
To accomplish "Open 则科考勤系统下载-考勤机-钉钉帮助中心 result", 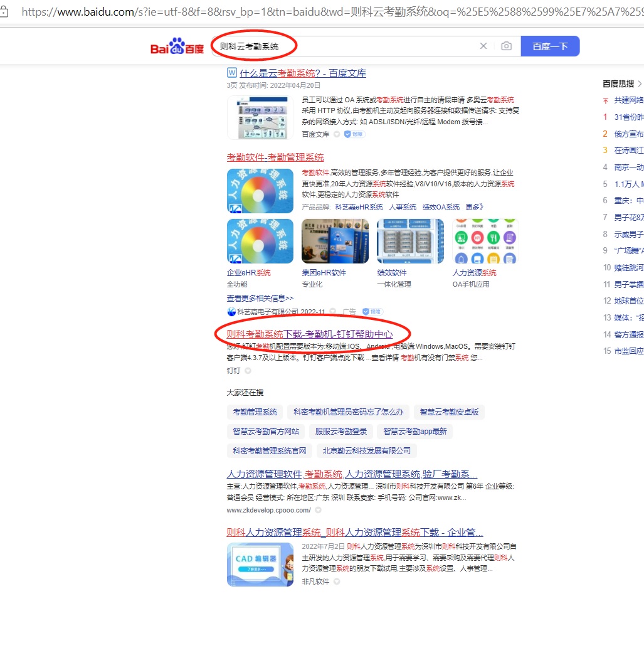I will [309, 334].
